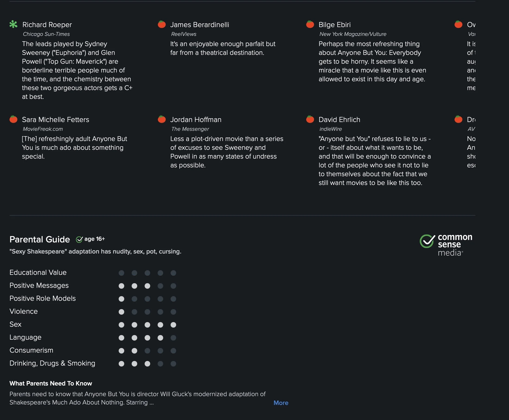Click the fifth dot in the Sex rating row
The image size is (509, 420).
click(x=173, y=325)
